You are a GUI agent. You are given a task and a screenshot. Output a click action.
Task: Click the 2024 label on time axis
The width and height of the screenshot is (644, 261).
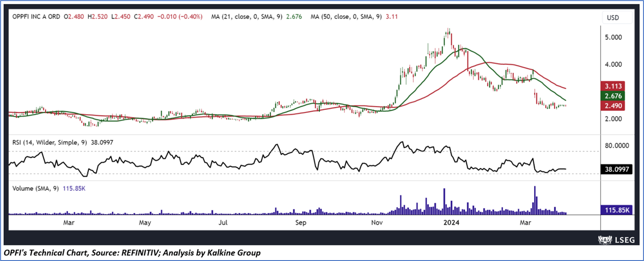click(452, 223)
